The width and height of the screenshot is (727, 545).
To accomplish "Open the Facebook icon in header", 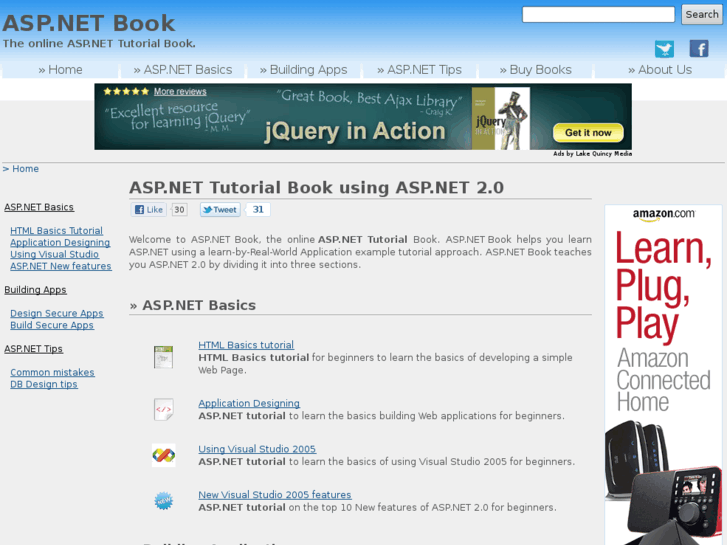I will (699, 49).
